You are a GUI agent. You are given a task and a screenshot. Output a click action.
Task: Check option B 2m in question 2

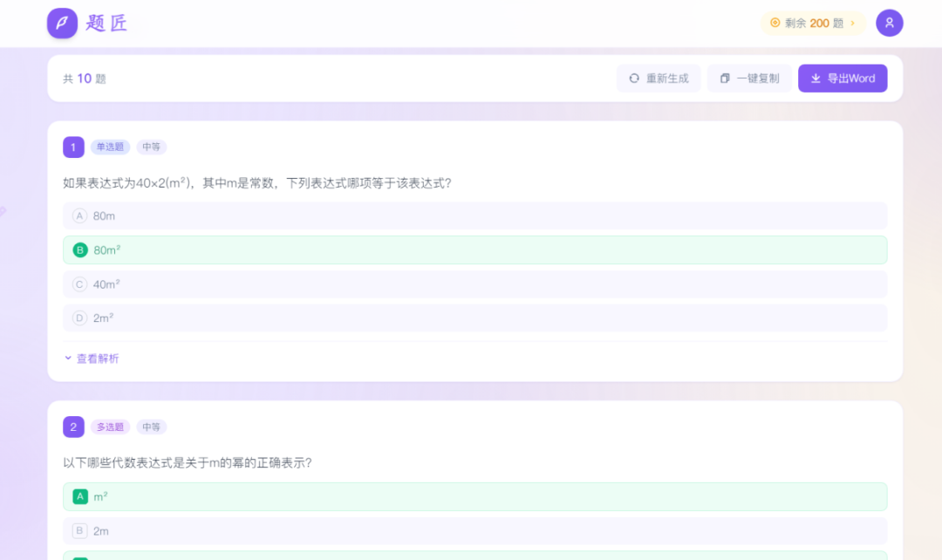coord(474,530)
